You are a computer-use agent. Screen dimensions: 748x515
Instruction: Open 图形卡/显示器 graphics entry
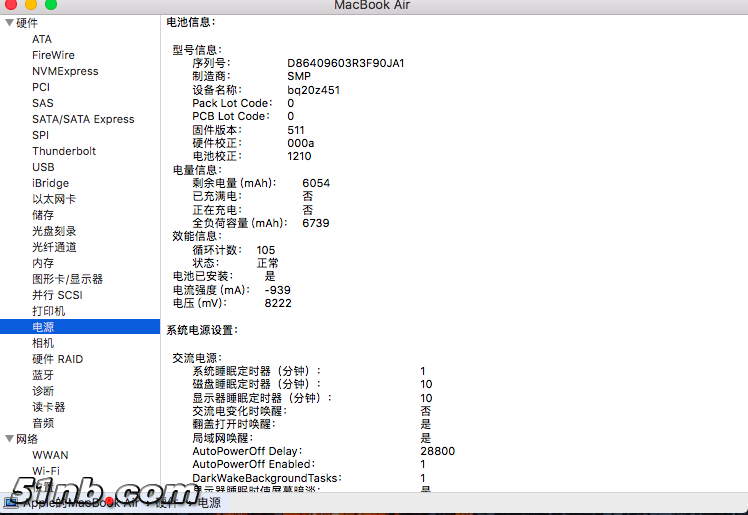[x=67, y=279]
